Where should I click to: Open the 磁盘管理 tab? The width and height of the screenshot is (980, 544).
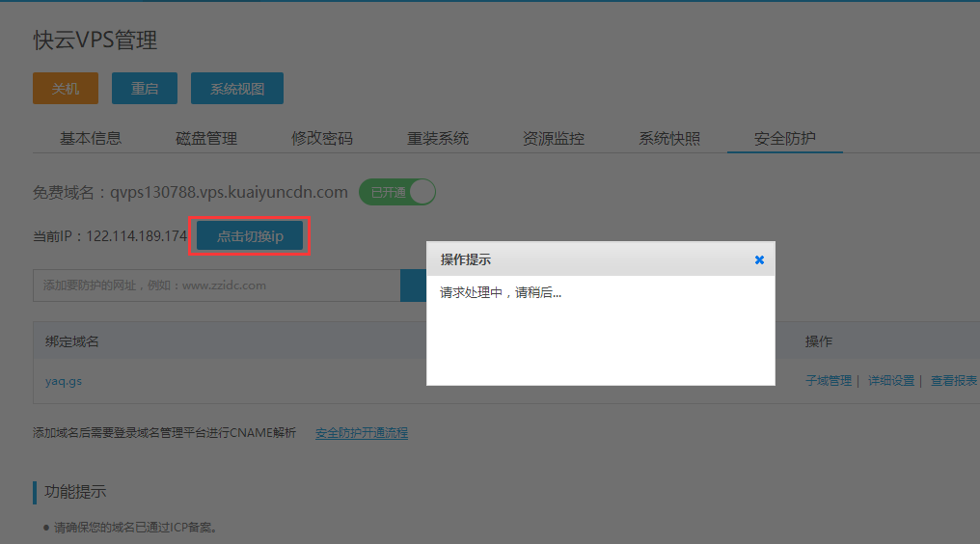pyautogui.click(x=206, y=138)
